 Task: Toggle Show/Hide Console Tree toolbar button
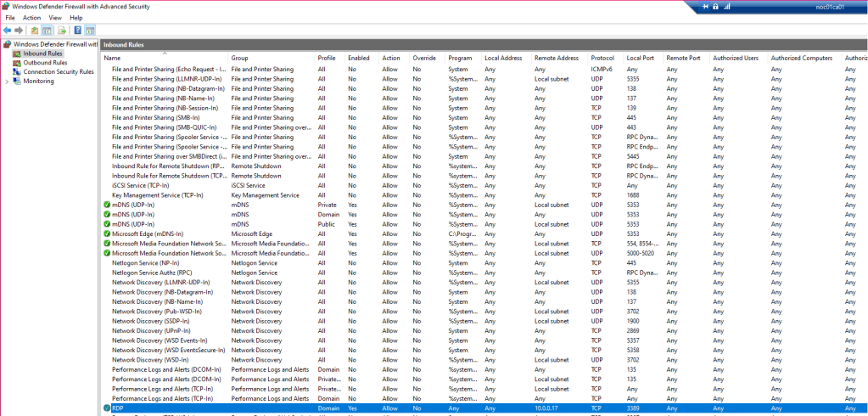tap(48, 31)
